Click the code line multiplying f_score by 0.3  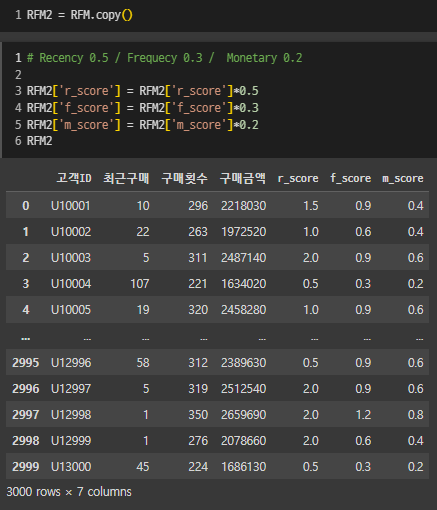(143, 108)
